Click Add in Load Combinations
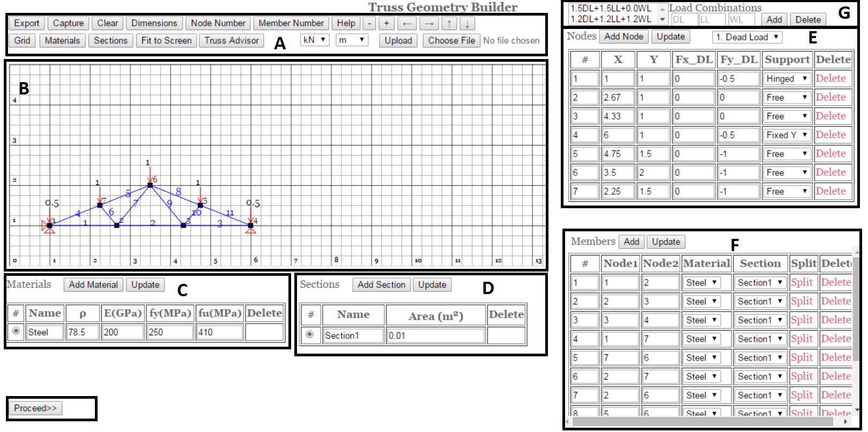868x432 pixels. point(774,19)
